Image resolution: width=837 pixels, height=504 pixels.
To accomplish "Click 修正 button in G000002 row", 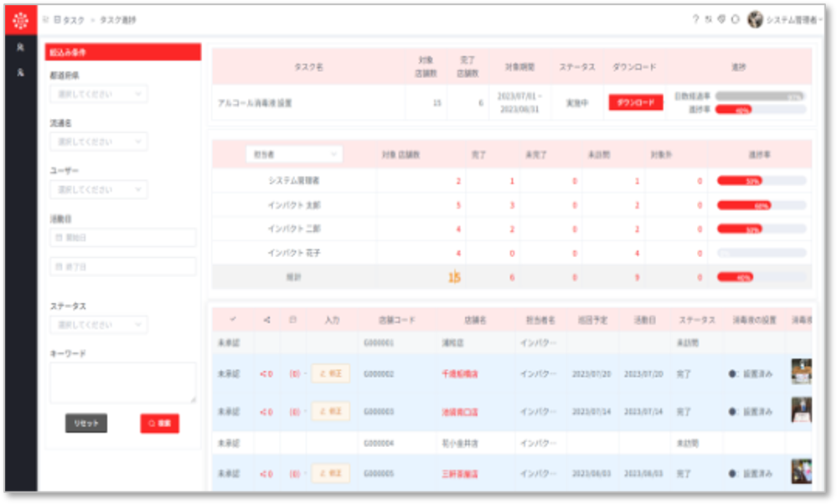I will 330,374.
